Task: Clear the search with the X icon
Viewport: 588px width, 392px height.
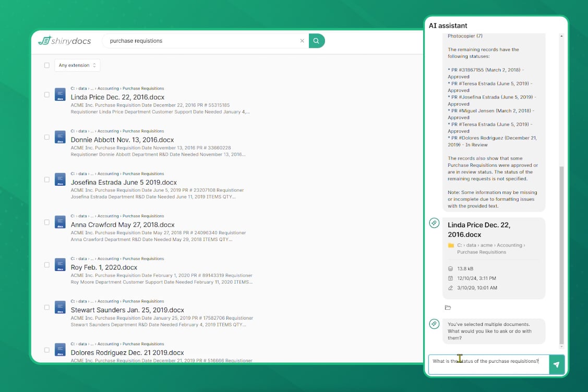Action: (x=302, y=40)
